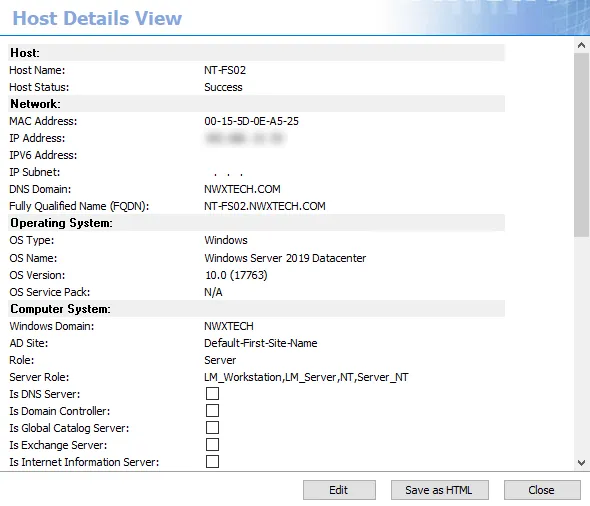Select Role value Server
The image size is (590, 506).
[x=220, y=360]
